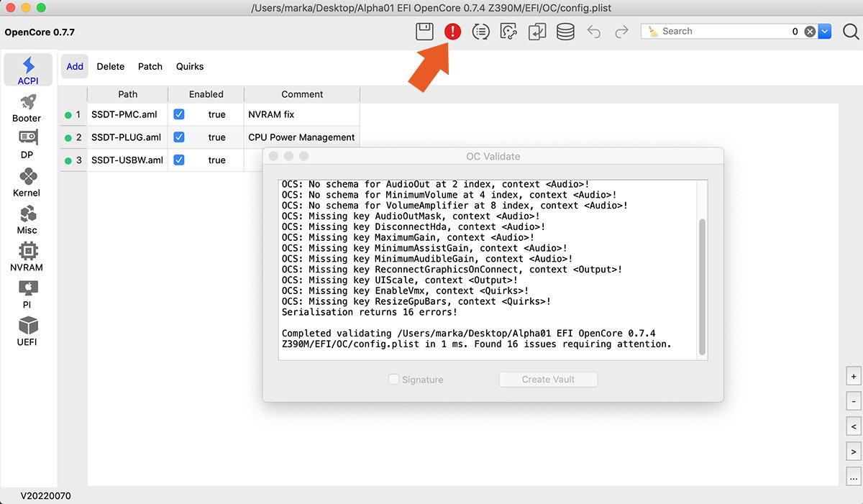The image size is (863, 504).
Task: Remove a table row with the - button
Action: 854,402
